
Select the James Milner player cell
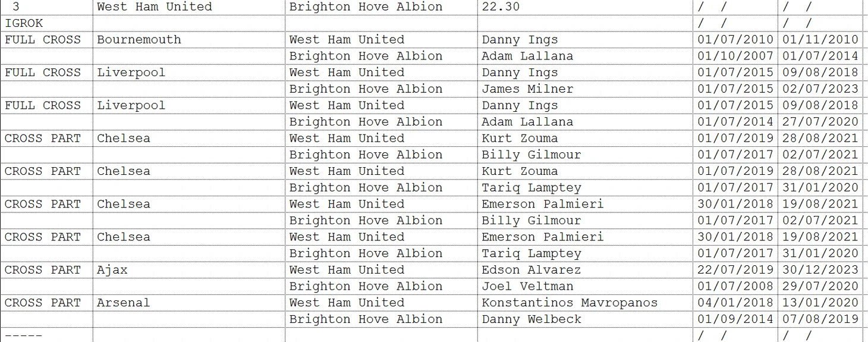click(584, 89)
